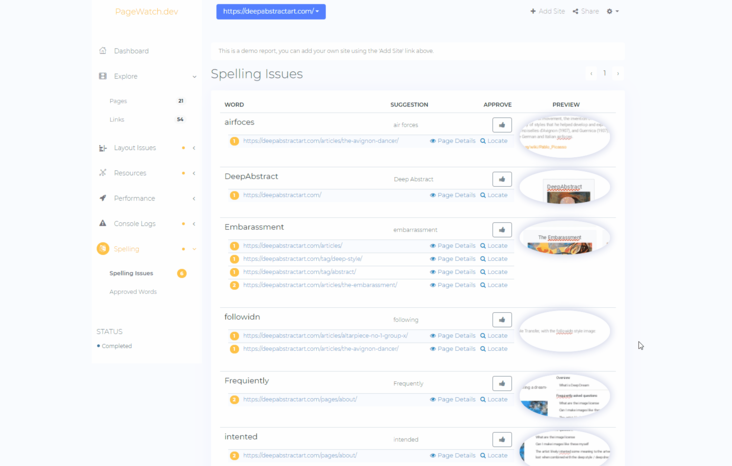
Task: Expand the Resources section chevron
Action: click(x=194, y=173)
